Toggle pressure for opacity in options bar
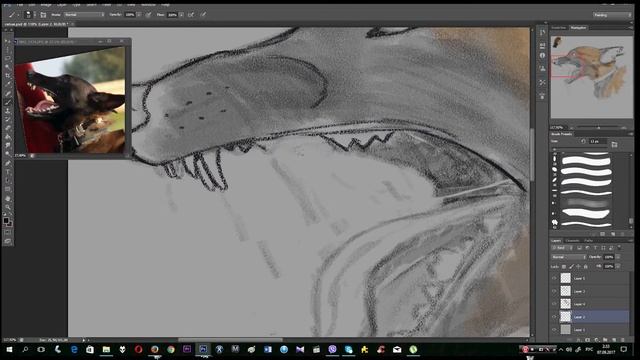The width and height of the screenshot is (640, 360). 149,15
